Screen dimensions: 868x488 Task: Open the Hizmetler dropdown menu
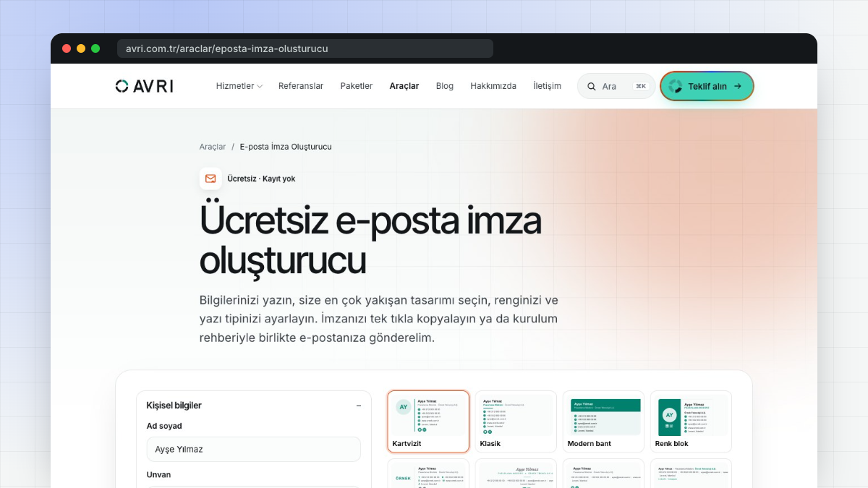click(x=239, y=86)
